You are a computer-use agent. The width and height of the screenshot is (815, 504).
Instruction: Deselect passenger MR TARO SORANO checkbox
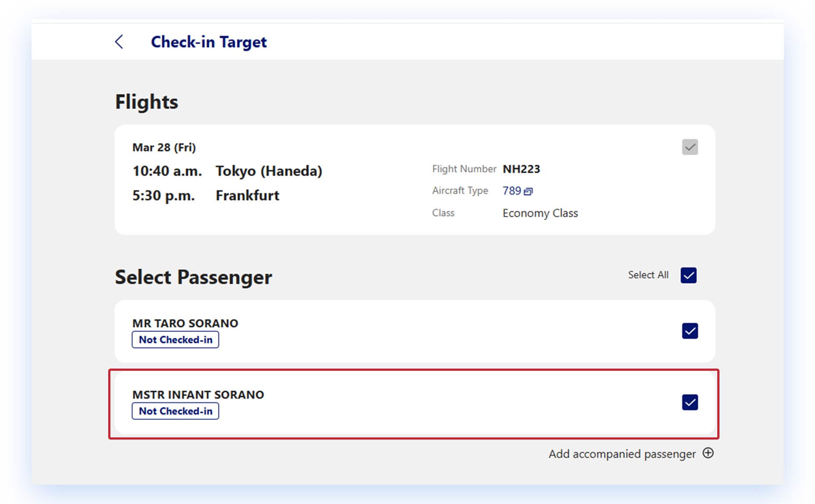tap(690, 331)
